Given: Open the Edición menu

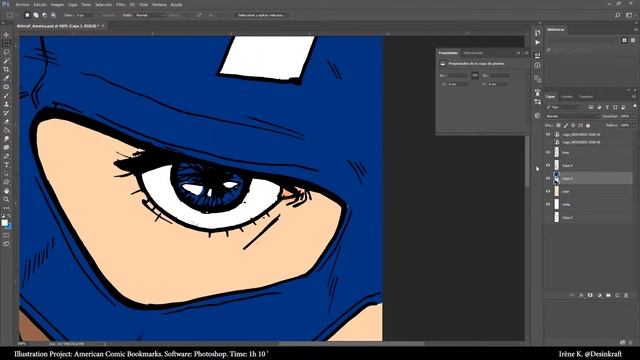Looking at the screenshot, I should [40, 5].
